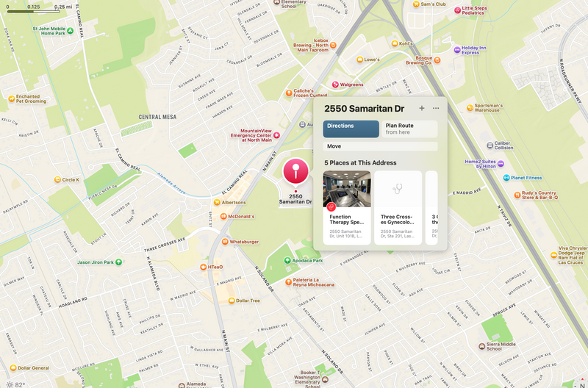Click the MountainView Emergency Center marker
Screen dimensions: 588x388
(277, 135)
